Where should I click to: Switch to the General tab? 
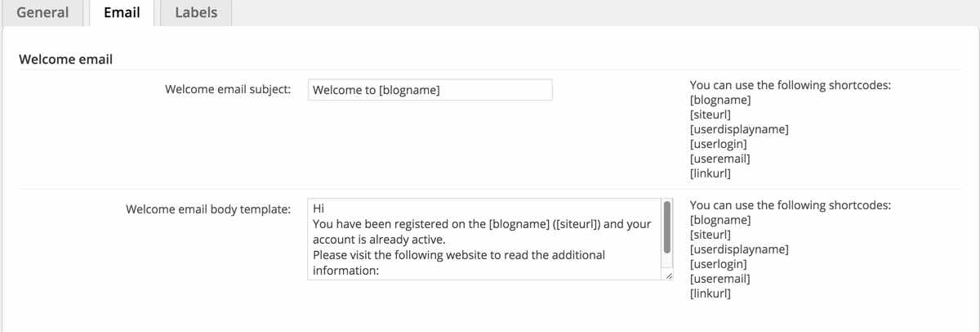42,13
